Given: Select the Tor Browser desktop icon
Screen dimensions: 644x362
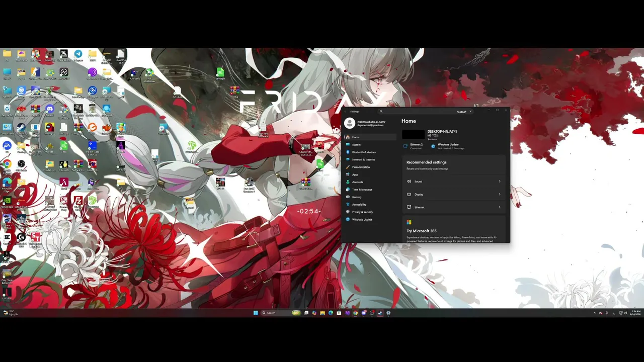Looking at the screenshot, I should 92,73.
